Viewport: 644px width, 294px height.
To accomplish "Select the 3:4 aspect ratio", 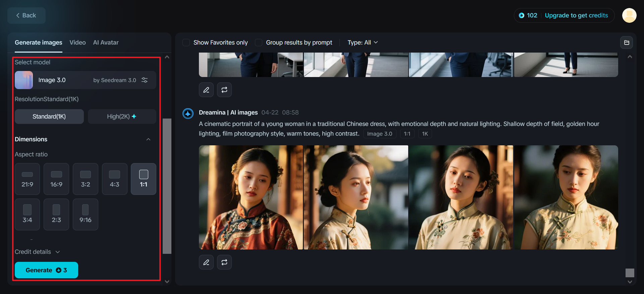I will [27, 214].
